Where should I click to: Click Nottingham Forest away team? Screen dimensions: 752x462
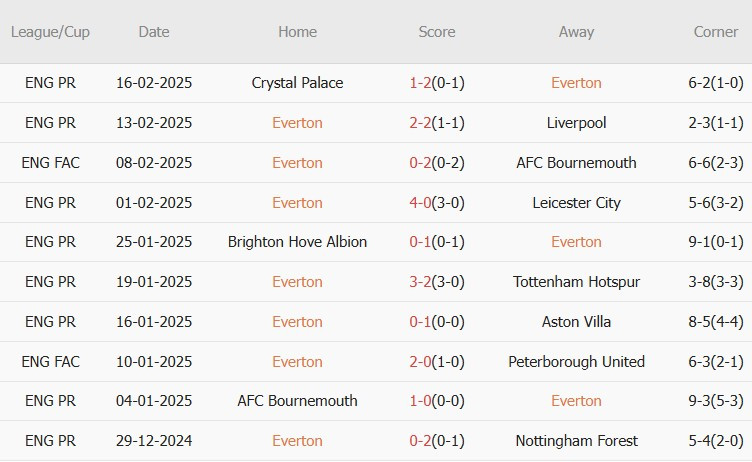[576, 440]
